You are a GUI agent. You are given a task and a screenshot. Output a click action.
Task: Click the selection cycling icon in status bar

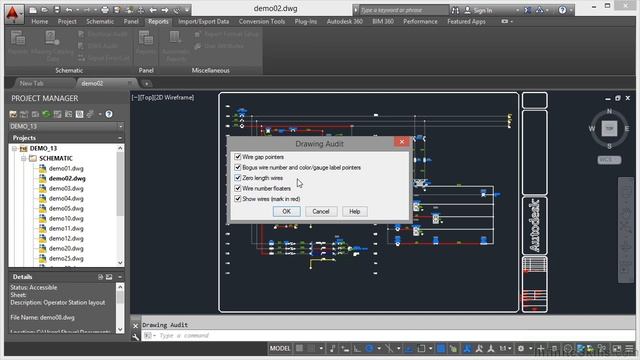coord(453,349)
